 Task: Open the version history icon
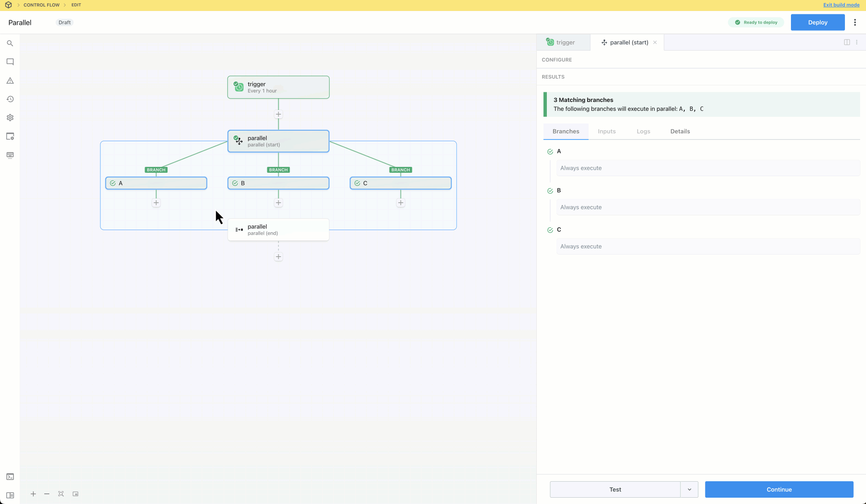10,99
